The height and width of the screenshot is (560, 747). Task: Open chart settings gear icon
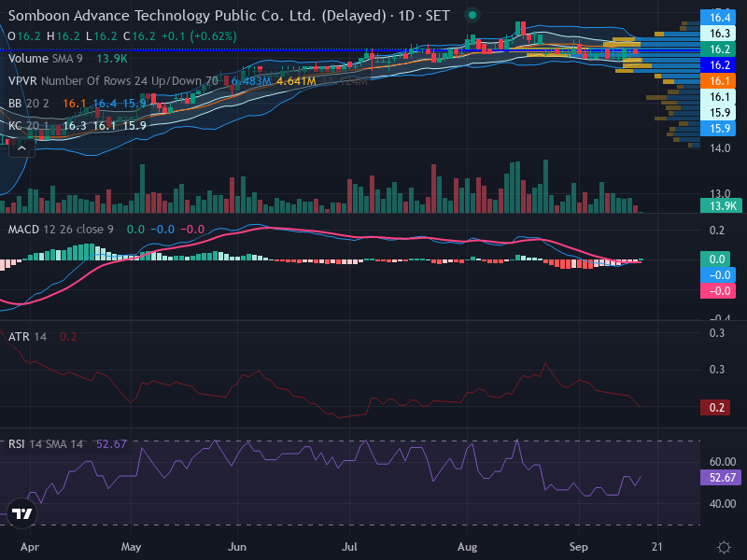(x=724, y=547)
